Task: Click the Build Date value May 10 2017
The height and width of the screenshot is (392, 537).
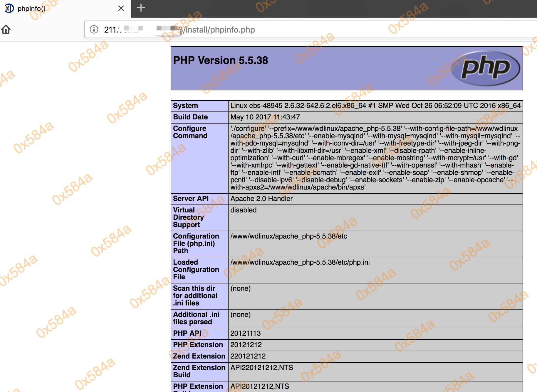Action: pyautogui.click(x=265, y=117)
